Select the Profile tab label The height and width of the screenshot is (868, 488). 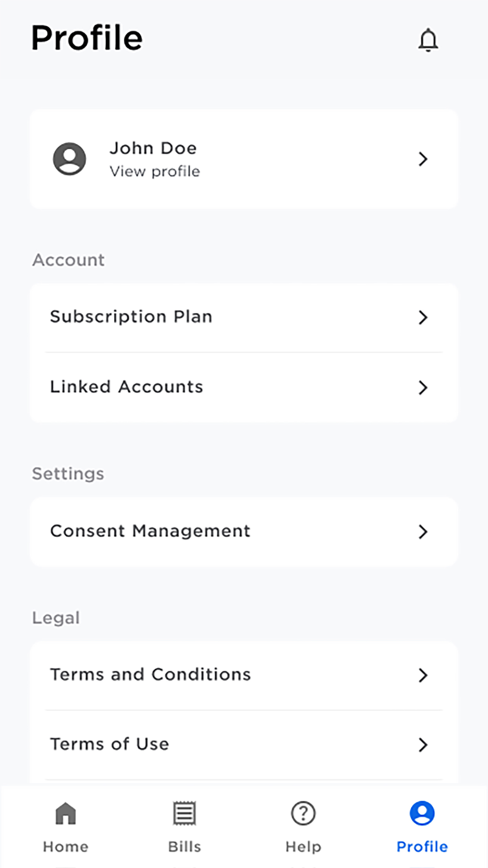422,846
